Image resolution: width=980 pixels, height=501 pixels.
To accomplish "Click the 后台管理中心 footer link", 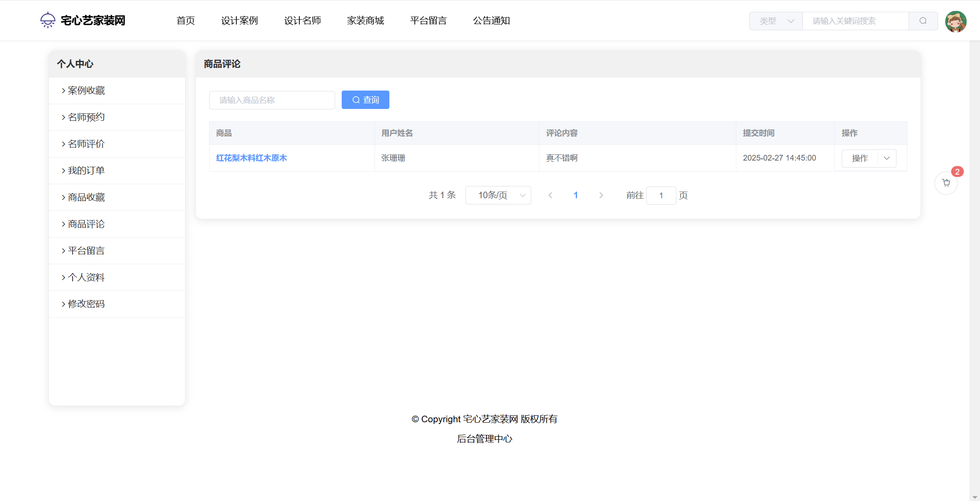I will [484, 439].
